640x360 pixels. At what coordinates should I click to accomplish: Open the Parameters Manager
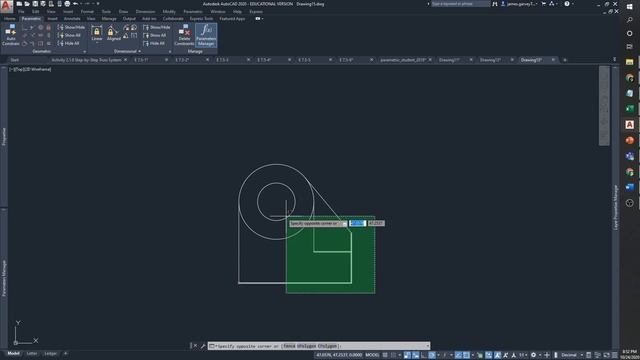pyautogui.click(x=206, y=35)
